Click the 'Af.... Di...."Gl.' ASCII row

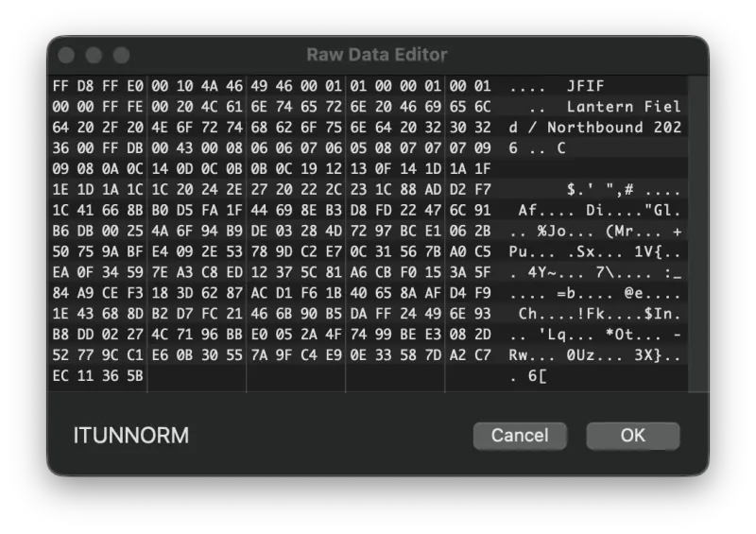(x=599, y=211)
